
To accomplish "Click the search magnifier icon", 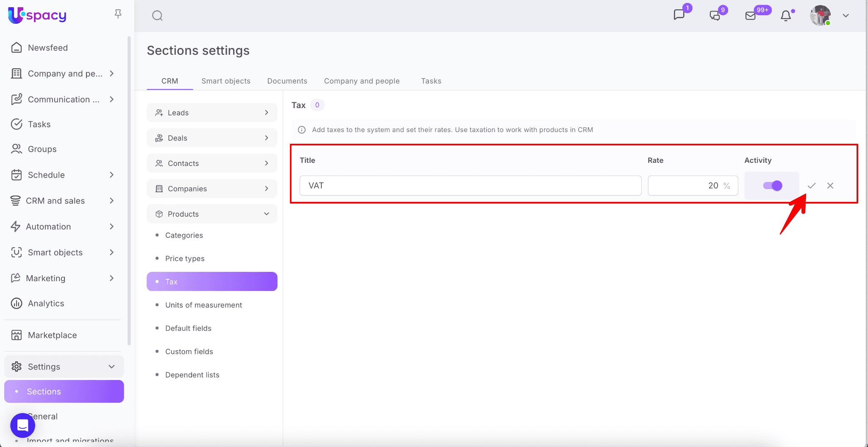I will tap(157, 16).
